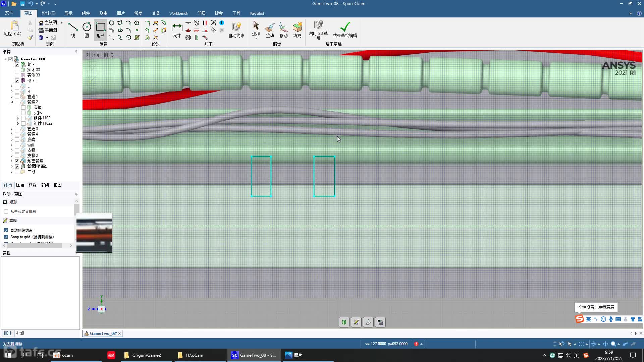Select the Line (线) sketch tool
Image resolution: width=644 pixels, height=362 pixels.
point(73,29)
